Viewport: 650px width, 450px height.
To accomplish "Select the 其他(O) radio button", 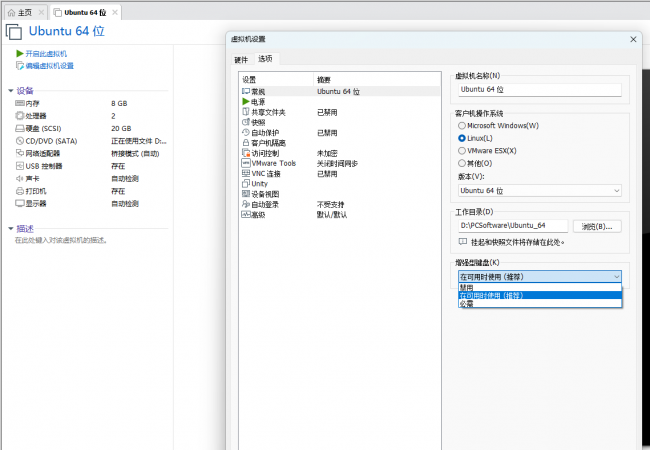I will pos(462,163).
